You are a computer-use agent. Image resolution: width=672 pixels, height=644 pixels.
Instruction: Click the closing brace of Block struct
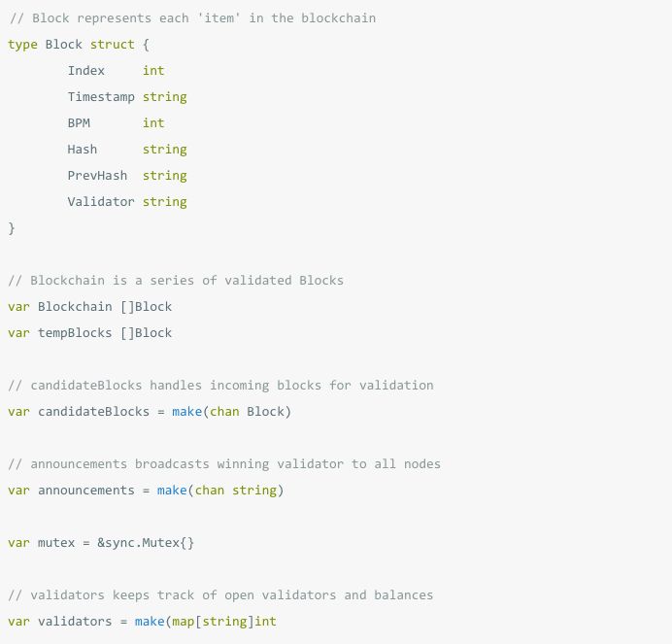[12, 228]
